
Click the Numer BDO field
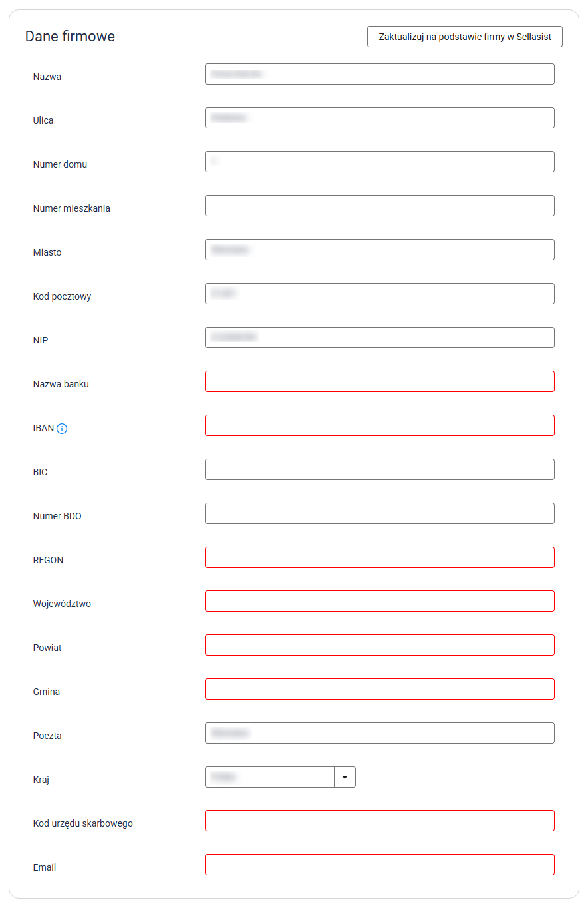point(379,513)
